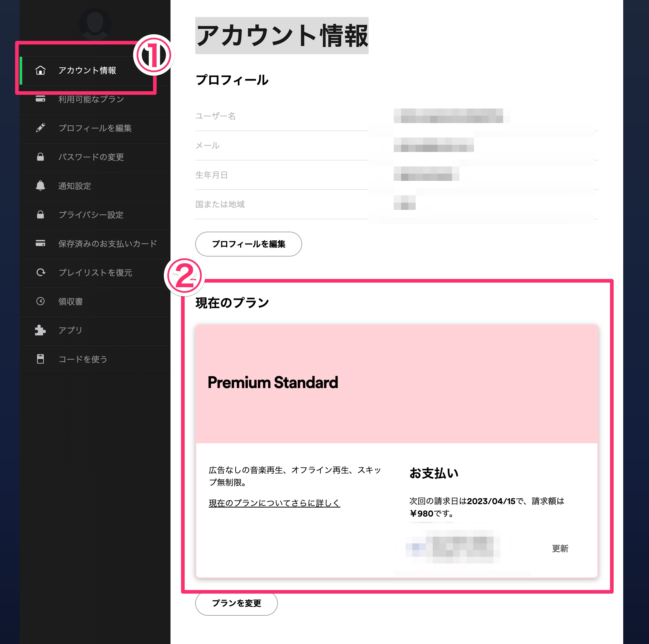Click the profile avatar at sidebar top
The image size is (649, 644).
point(95,23)
